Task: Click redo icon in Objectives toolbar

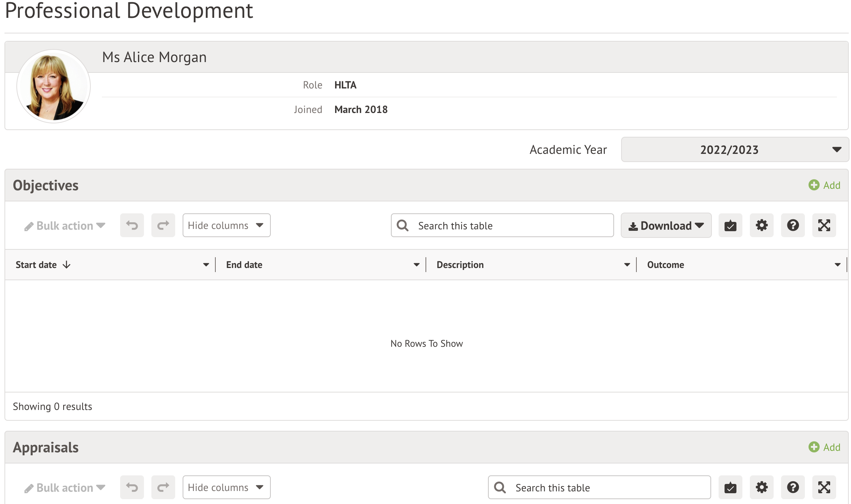Action: [163, 225]
